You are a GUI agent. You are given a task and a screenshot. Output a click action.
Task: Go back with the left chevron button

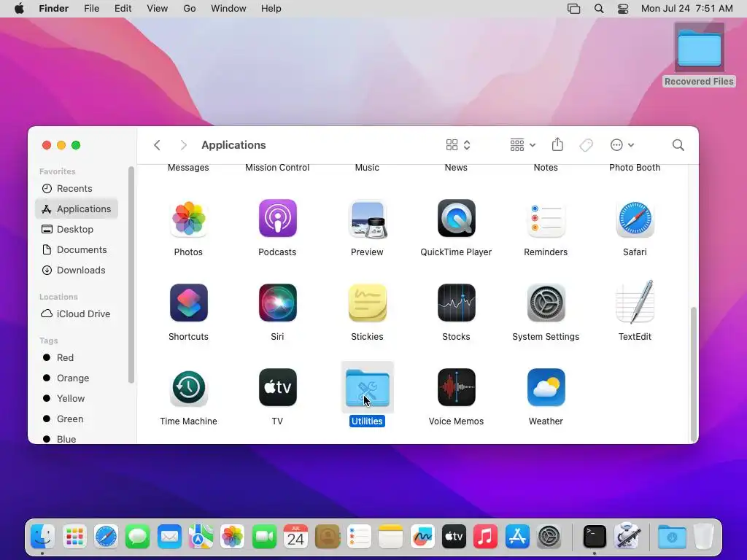pos(157,145)
